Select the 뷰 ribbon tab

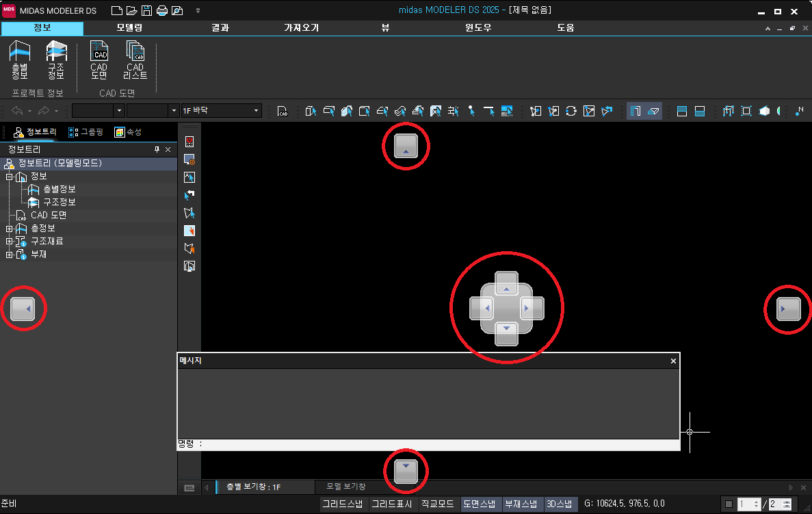click(385, 28)
